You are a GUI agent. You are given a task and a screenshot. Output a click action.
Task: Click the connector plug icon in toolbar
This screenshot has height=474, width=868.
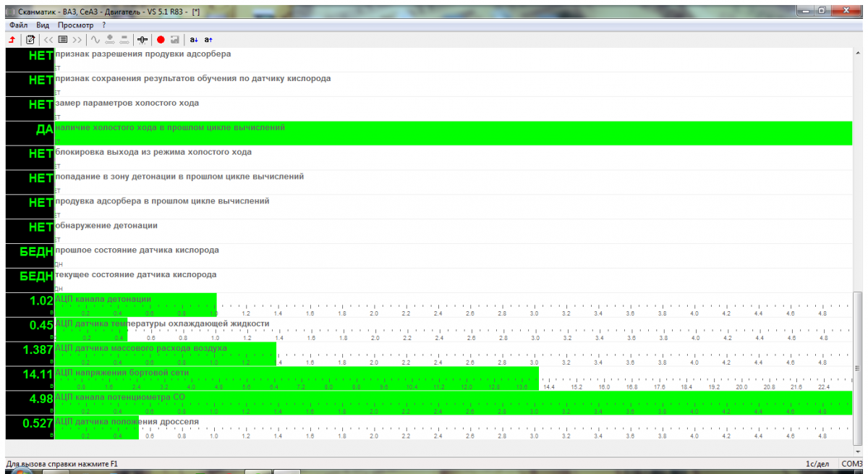[x=142, y=39]
